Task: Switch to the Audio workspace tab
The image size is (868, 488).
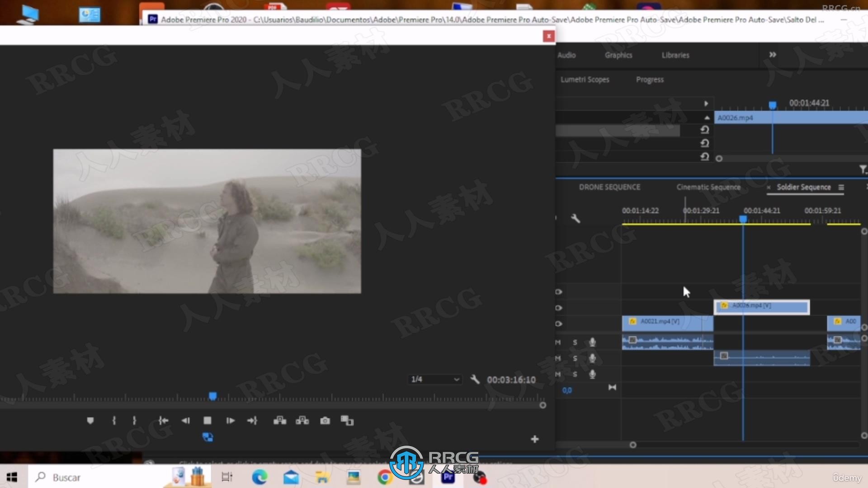Action: (566, 55)
